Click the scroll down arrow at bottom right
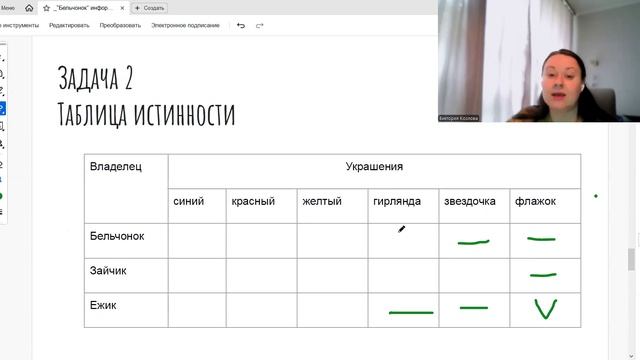Viewport: 640px width, 360px height. tap(631, 356)
